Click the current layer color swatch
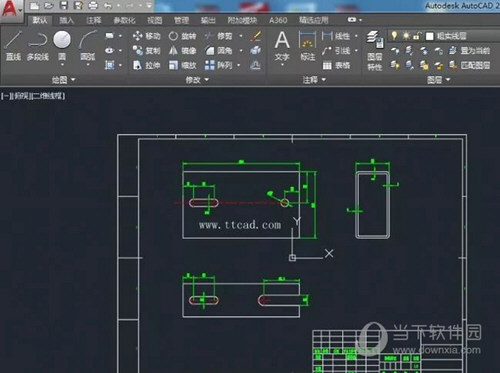This screenshot has width=500, height=373. point(430,36)
